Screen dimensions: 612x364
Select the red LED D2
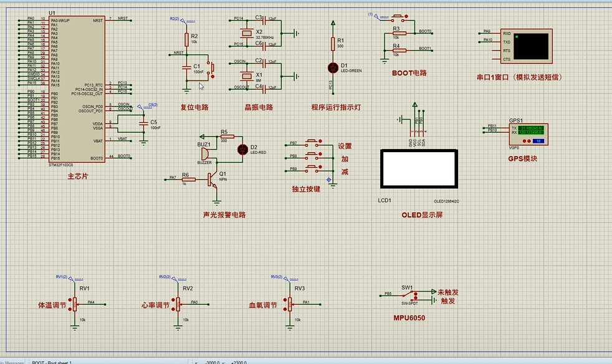click(242, 150)
